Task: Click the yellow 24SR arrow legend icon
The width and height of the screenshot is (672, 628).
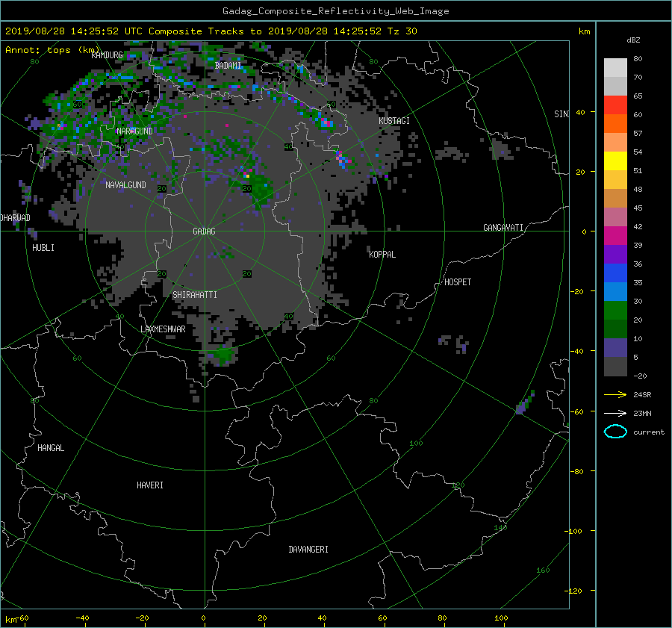Action: click(615, 394)
